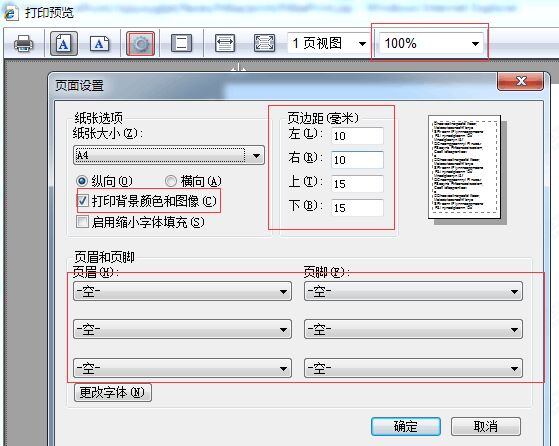This screenshot has height=446, width=559.
Task: Click the 左 left margin input field
Action: click(x=357, y=136)
